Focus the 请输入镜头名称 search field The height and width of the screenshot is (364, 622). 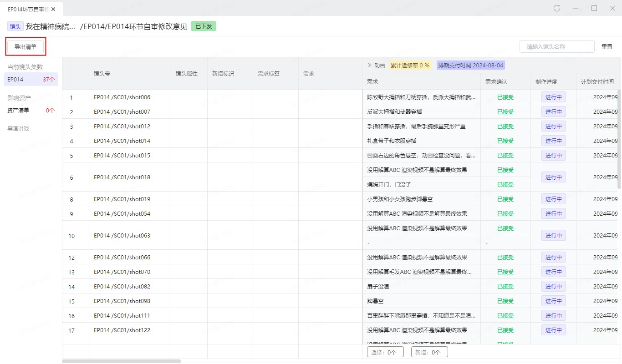[556, 46]
